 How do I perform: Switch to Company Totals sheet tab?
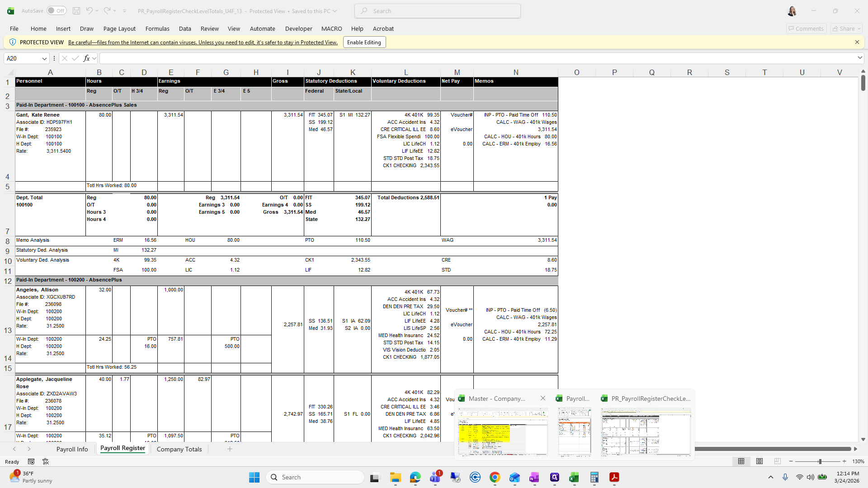pyautogui.click(x=179, y=449)
